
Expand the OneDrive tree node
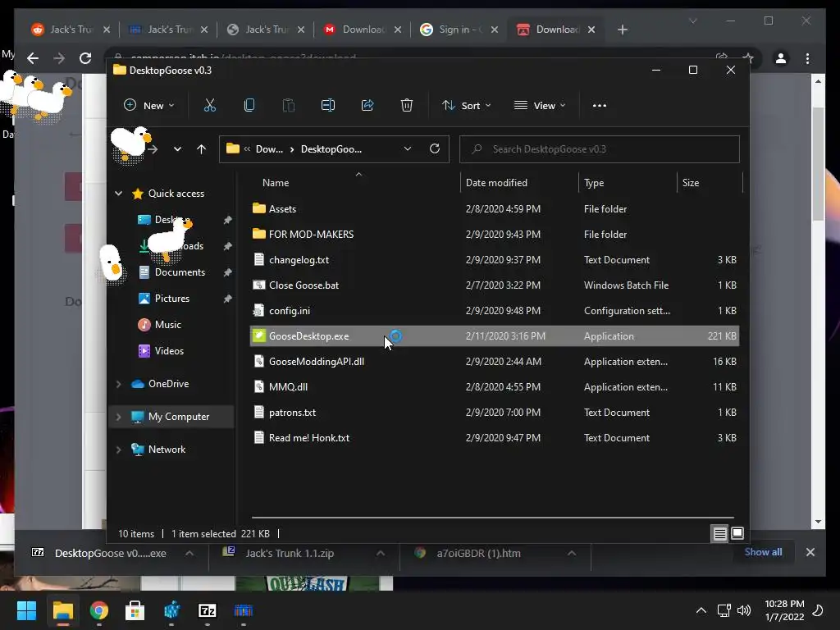(x=118, y=384)
